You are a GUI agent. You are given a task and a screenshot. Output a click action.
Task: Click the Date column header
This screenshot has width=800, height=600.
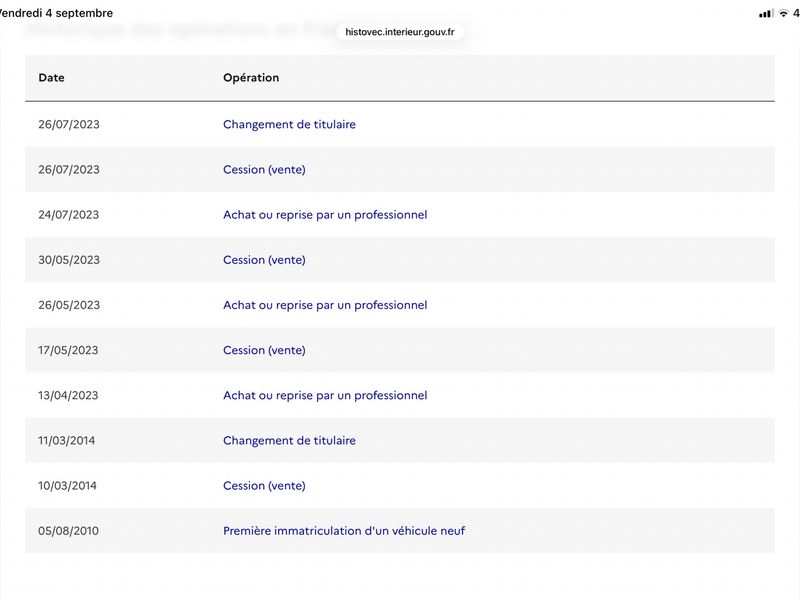[x=52, y=78]
